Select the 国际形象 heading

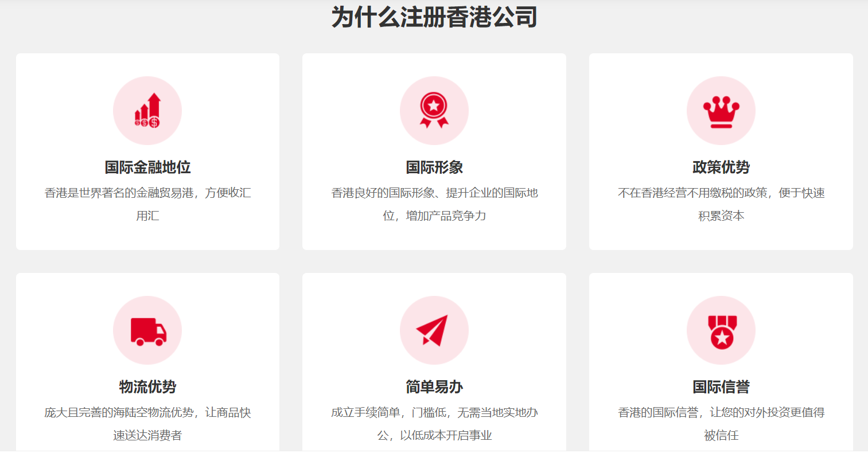coord(434,167)
